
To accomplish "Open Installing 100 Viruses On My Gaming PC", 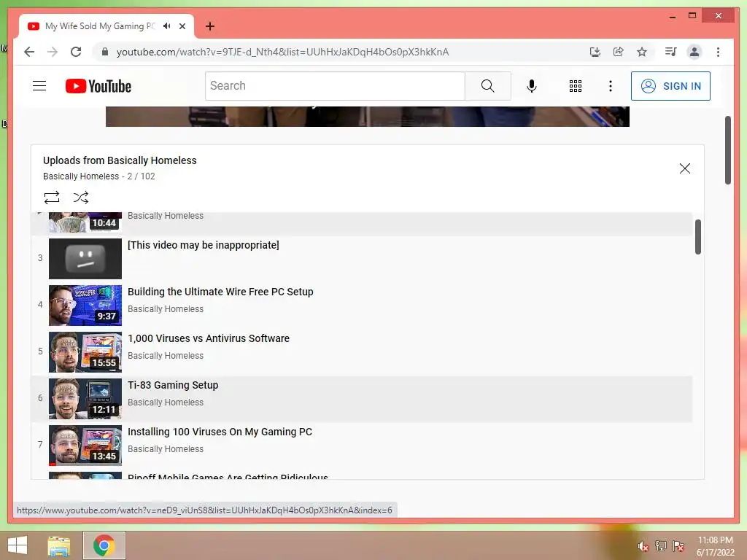I will click(220, 432).
